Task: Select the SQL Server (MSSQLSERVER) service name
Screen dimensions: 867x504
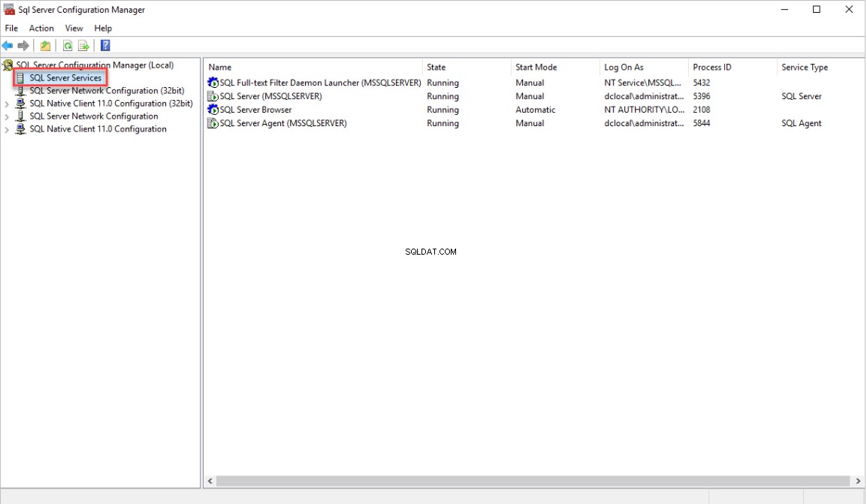Action: [x=271, y=96]
